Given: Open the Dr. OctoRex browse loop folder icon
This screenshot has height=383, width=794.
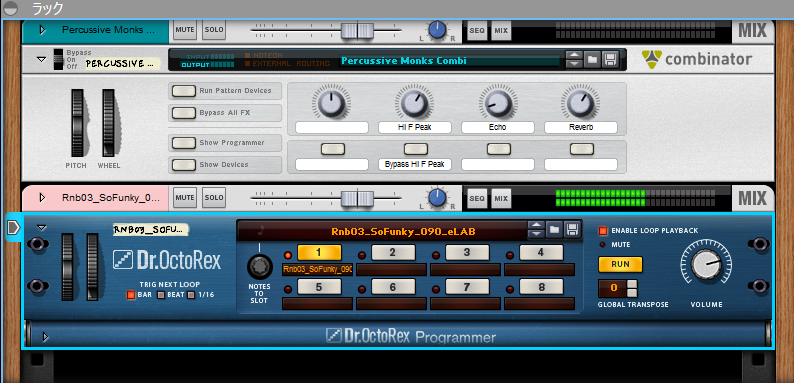Looking at the screenshot, I should click(554, 229).
